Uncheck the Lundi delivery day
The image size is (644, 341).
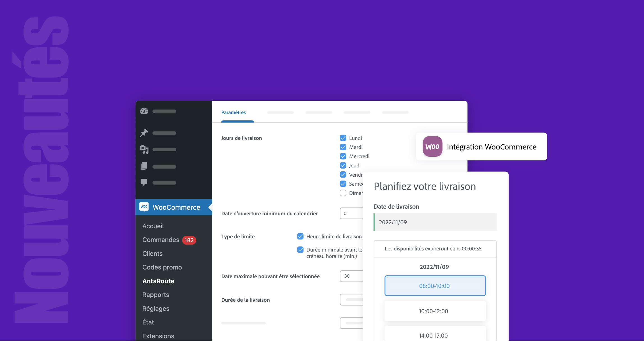343,138
